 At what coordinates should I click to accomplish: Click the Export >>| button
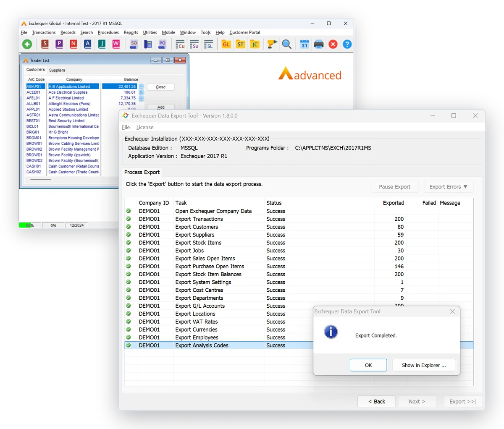pyautogui.click(x=463, y=401)
